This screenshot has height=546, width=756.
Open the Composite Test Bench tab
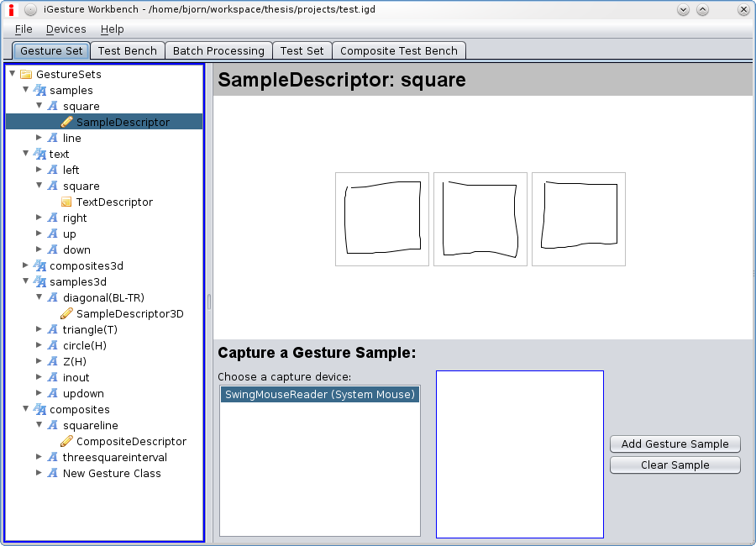(399, 51)
